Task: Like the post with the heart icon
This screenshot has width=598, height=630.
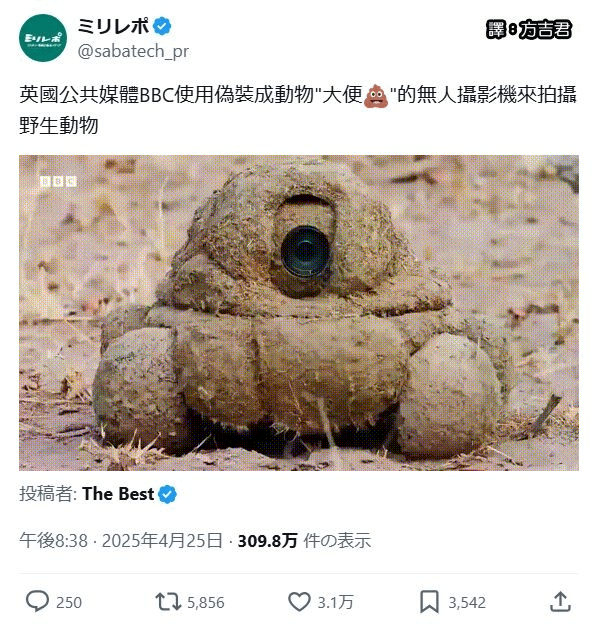Action: 299,602
